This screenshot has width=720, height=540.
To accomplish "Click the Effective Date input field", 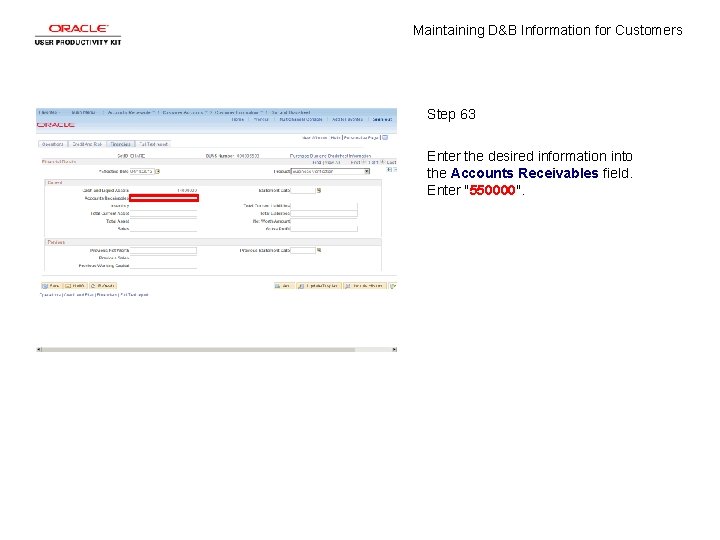I will coord(141,171).
